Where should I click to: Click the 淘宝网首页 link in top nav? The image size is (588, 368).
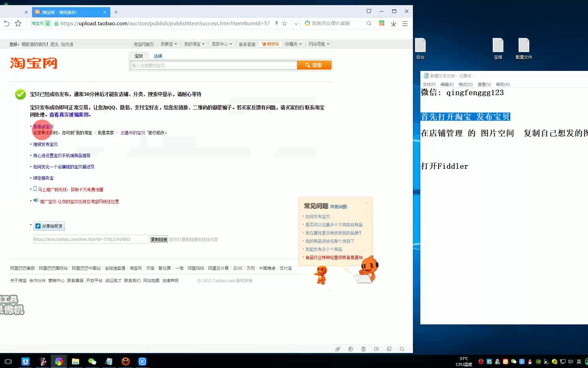(x=143, y=44)
